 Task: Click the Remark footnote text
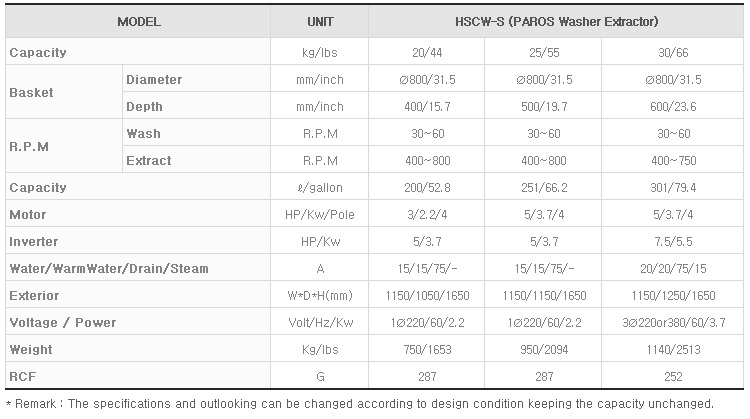click(x=360, y=404)
